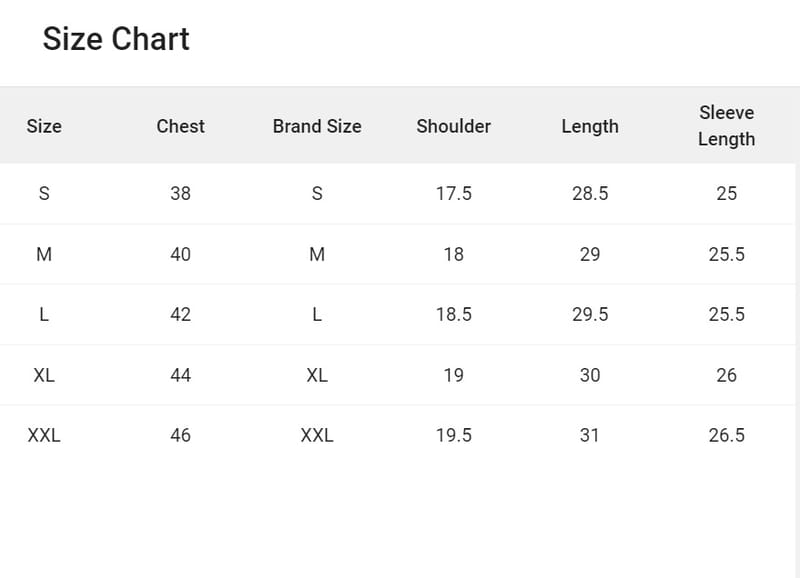The height and width of the screenshot is (578, 800).
Task: Select shoulder value 18.5
Action: [x=453, y=314]
